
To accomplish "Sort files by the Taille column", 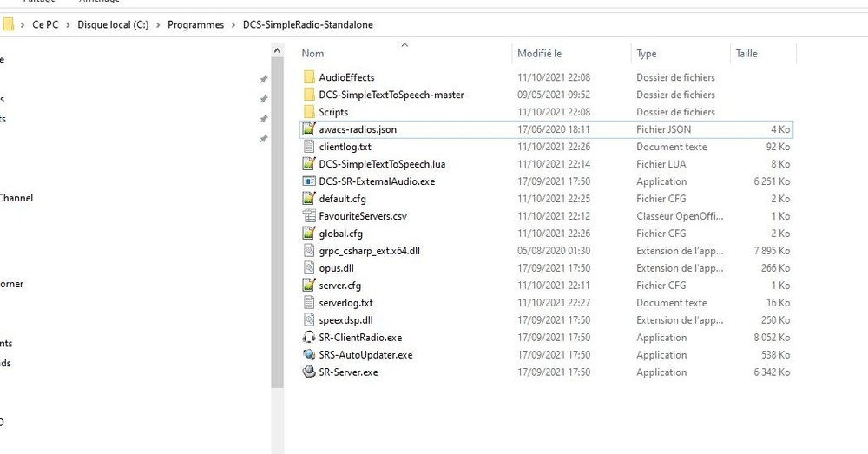I will (746, 54).
